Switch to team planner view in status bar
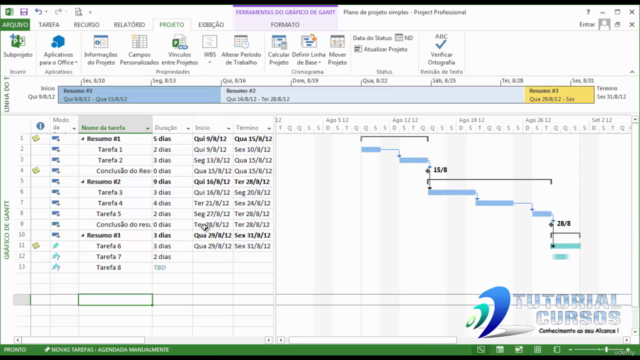 (x=519, y=350)
